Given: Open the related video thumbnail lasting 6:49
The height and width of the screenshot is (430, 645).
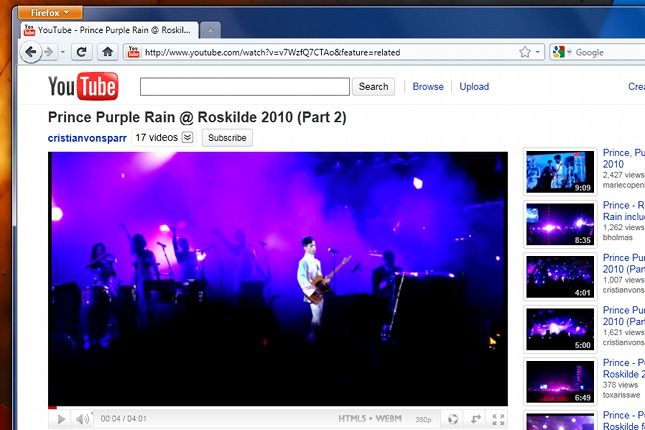Looking at the screenshot, I should (x=560, y=381).
